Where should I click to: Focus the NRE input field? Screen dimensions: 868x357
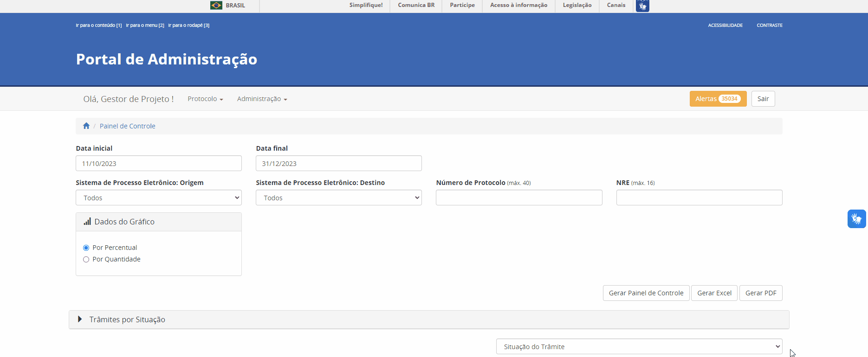click(x=699, y=198)
